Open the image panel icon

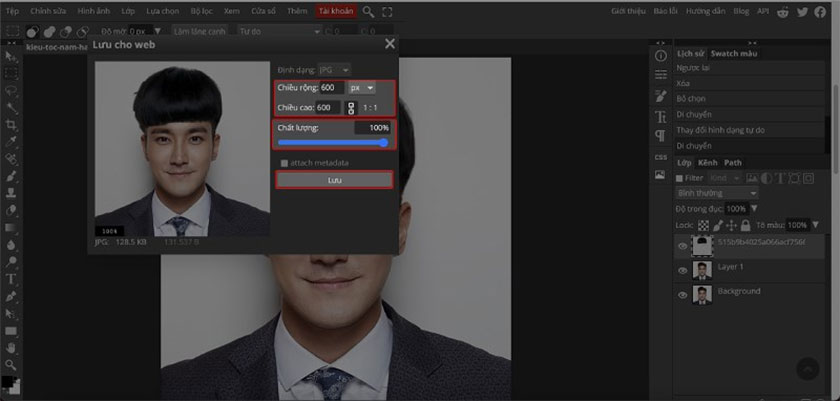tap(661, 175)
